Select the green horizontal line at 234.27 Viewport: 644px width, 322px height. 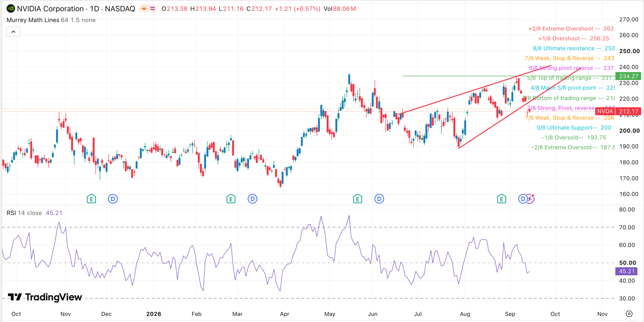coord(453,76)
